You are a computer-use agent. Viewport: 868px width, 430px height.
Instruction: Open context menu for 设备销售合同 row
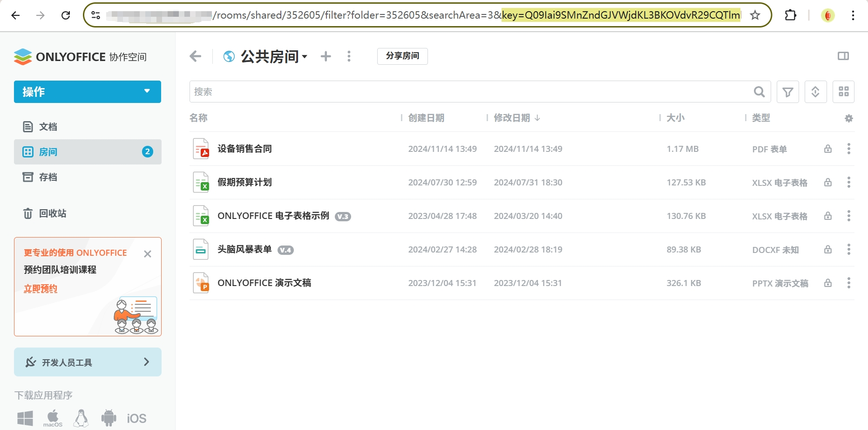849,149
